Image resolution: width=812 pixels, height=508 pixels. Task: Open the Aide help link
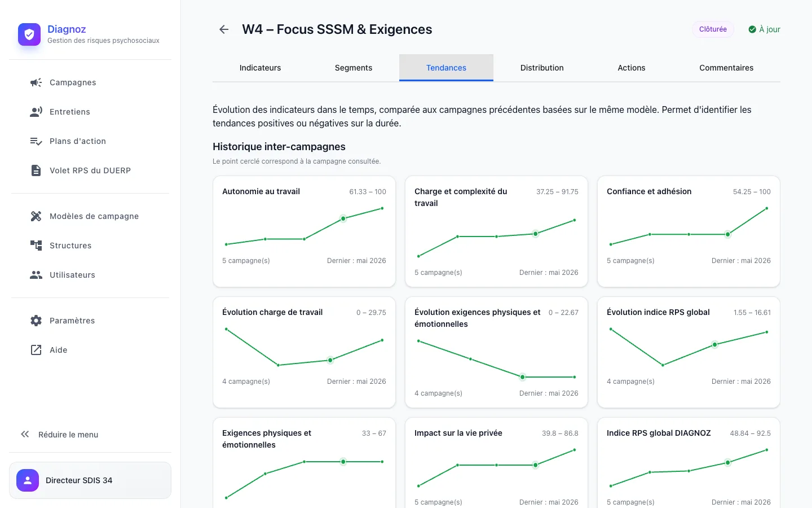(90, 350)
